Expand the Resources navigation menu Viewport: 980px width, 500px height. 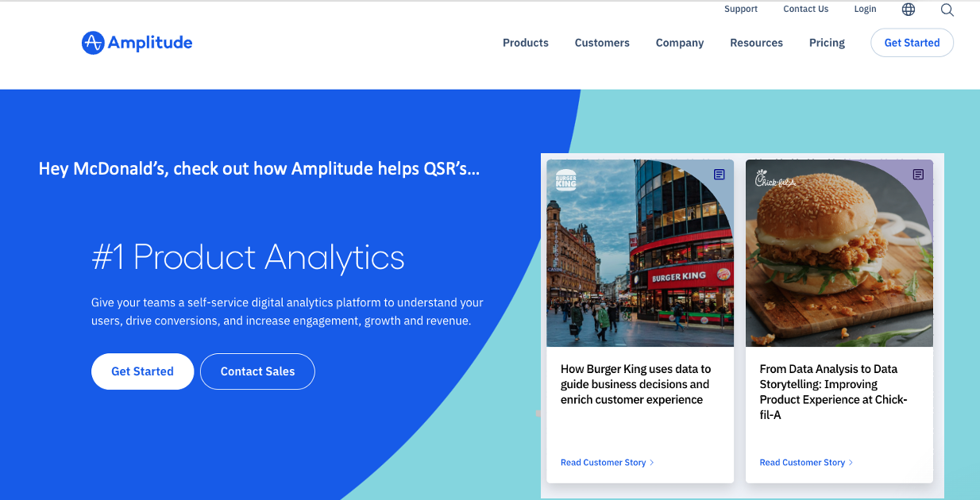pyautogui.click(x=756, y=43)
